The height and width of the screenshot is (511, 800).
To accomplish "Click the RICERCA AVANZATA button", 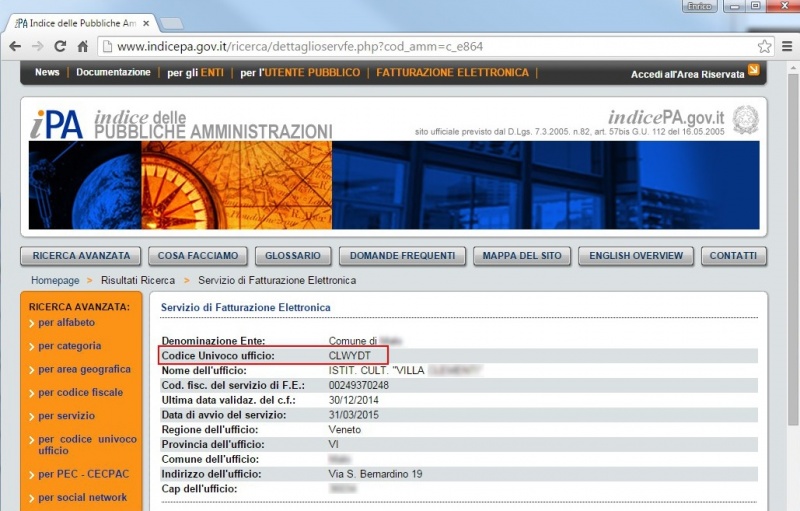I will 81,256.
